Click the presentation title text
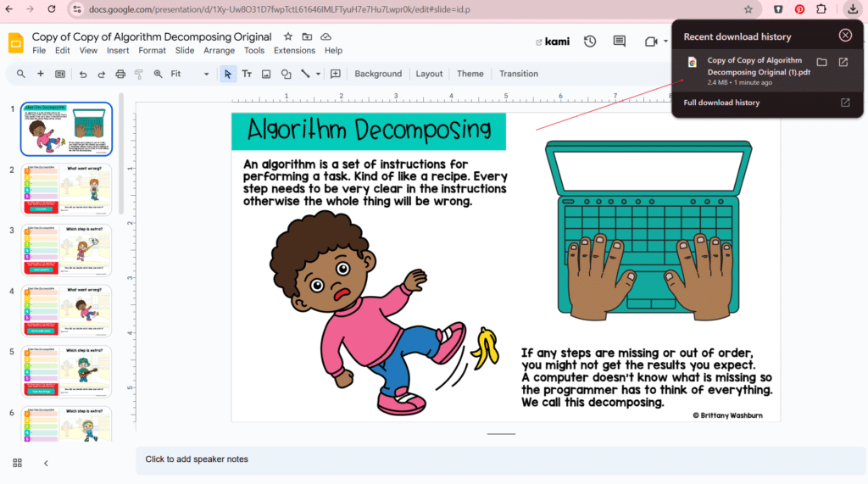Viewport: 868px width, 484px height. [152, 36]
